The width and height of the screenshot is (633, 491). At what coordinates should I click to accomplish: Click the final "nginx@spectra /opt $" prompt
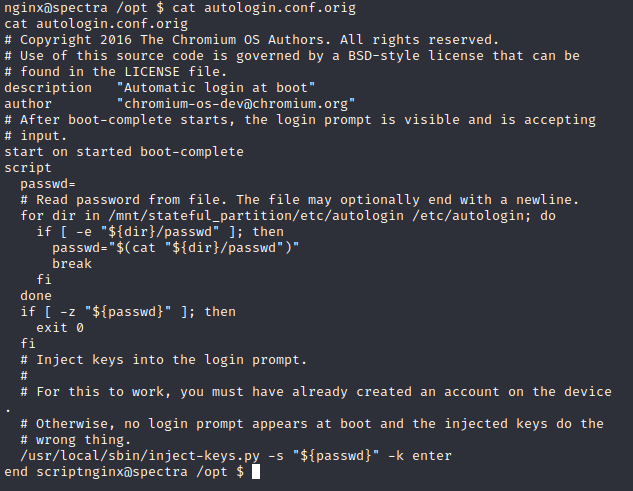164,472
